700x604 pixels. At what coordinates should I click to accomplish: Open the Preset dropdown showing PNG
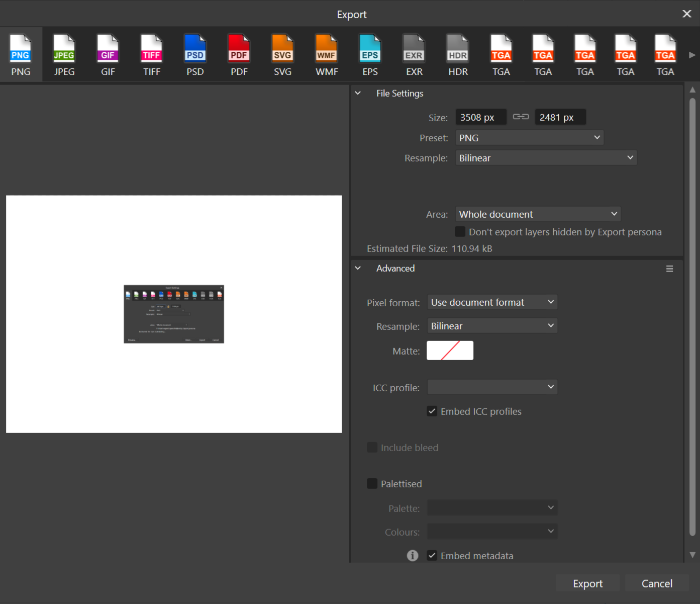(x=529, y=138)
